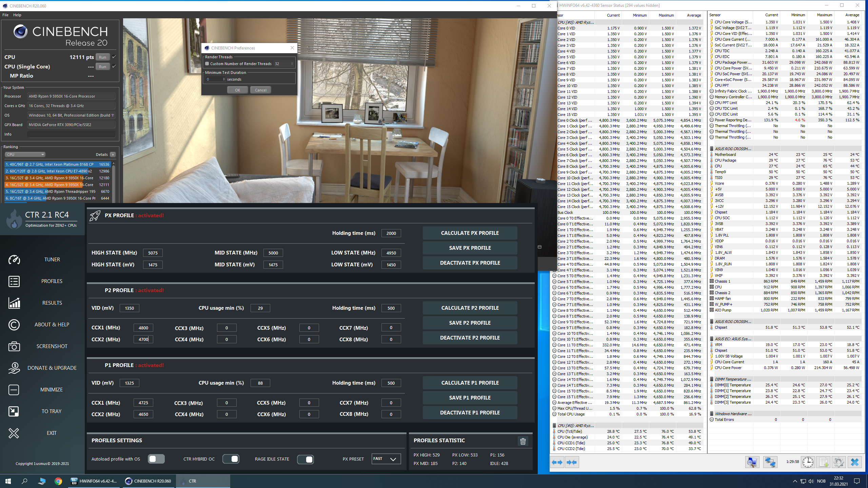Select ranking entry Intel Xeon Platinum 8168

[x=58, y=164]
